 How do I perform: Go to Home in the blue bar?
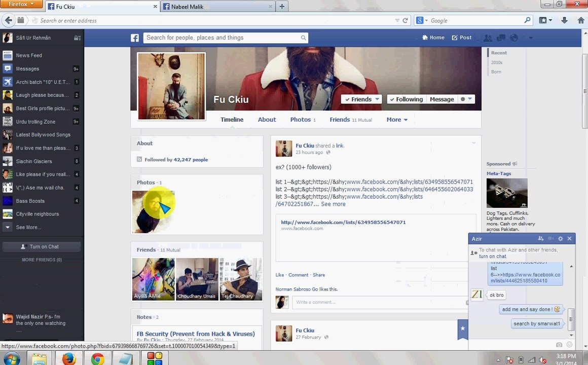[x=433, y=38]
